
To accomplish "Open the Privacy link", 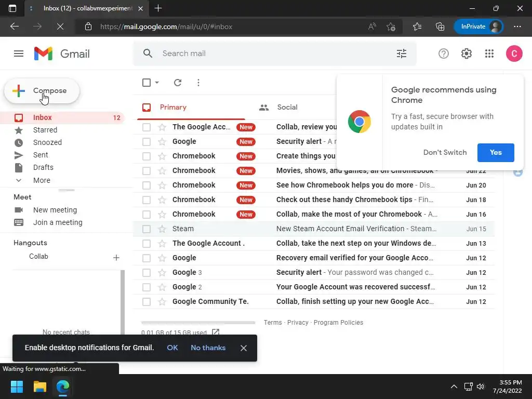I will pos(298,322).
